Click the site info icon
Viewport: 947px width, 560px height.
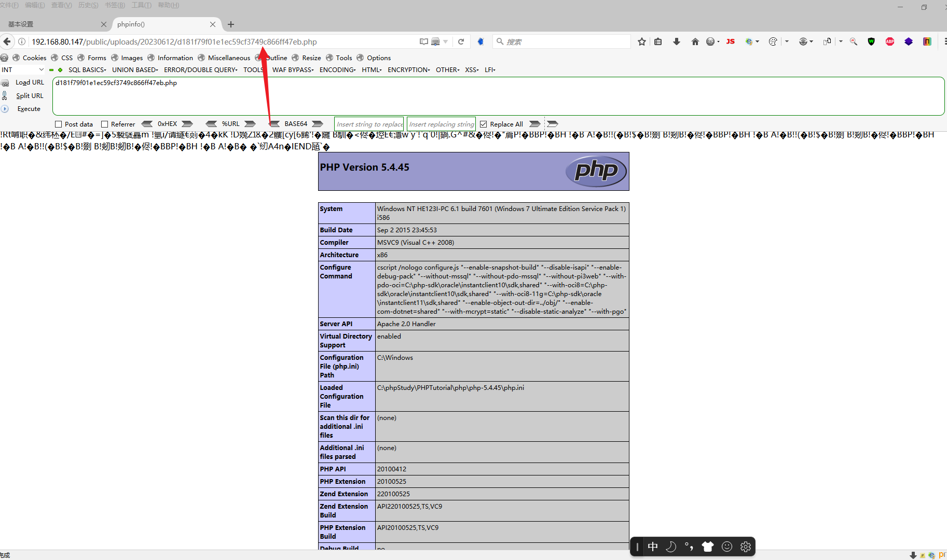[22, 41]
